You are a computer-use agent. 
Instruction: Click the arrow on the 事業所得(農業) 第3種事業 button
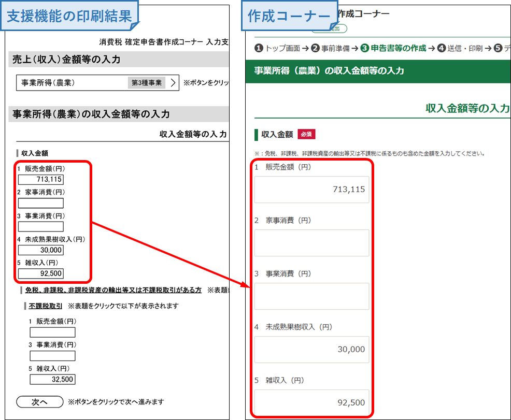click(173, 83)
